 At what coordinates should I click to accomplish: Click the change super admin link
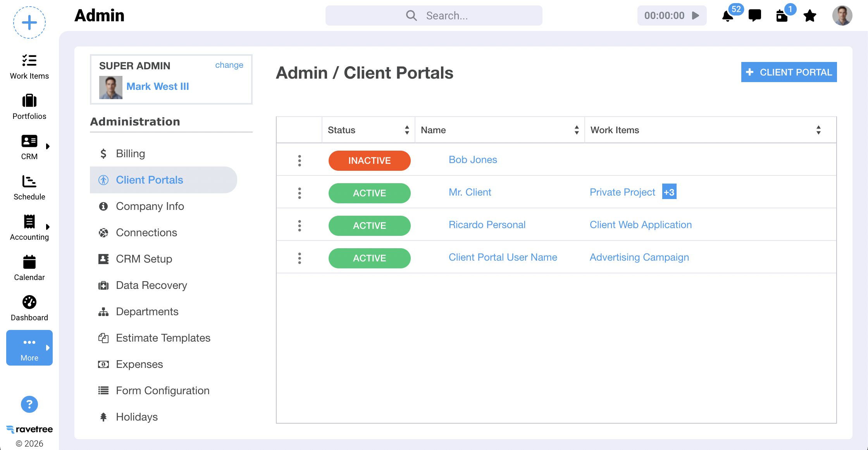[x=229, y=65]
